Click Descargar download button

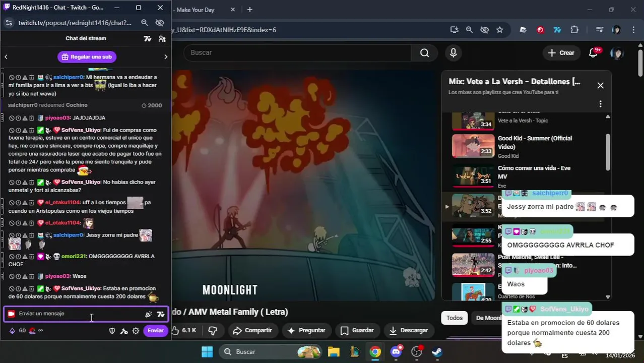(409, 330)
